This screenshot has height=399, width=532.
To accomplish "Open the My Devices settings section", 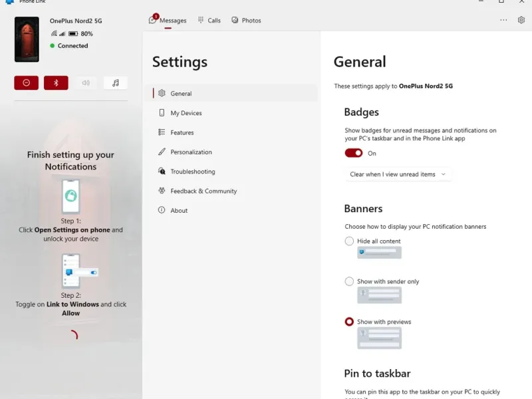I will [231, 113].
